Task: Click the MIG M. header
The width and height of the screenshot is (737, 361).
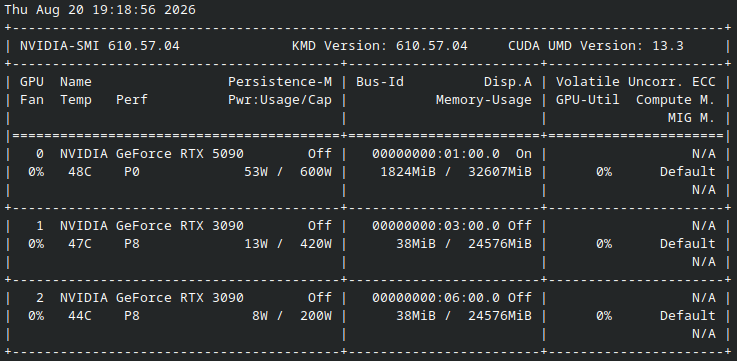Action: (x=692, y=118)
